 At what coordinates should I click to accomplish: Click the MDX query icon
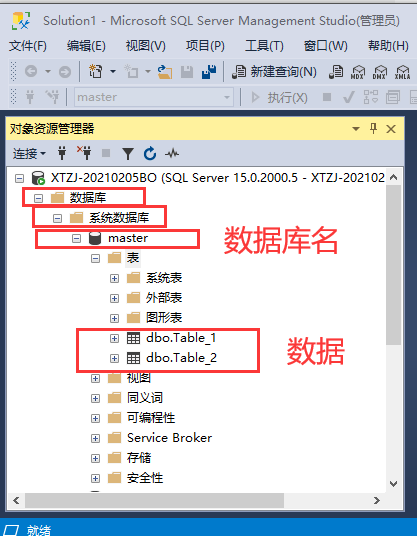pos(358,72)
